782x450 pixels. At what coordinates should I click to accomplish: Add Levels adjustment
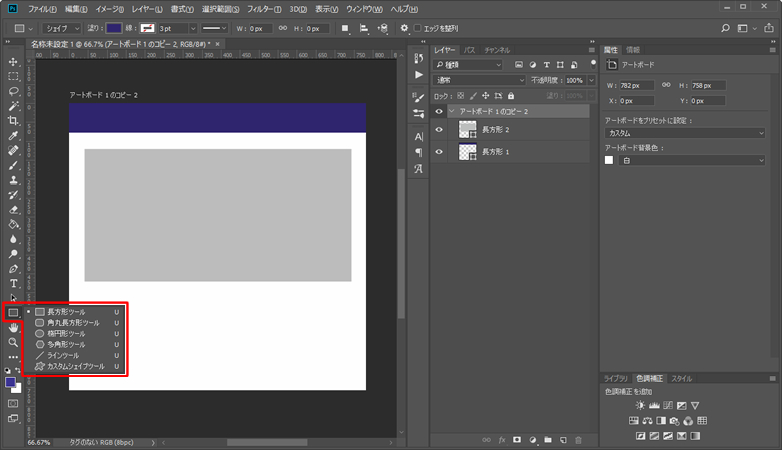click(x=654, y=405)
